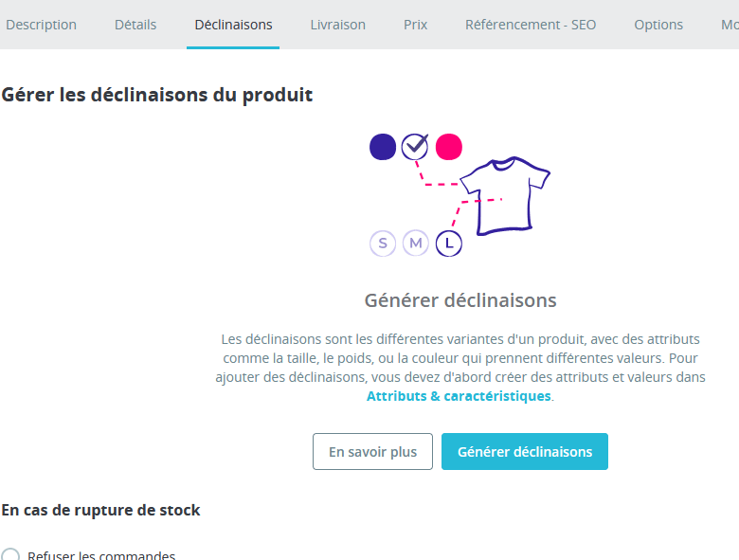Click the En savoir plus button
Screen dimensions: 739x560
coord(372,452)
